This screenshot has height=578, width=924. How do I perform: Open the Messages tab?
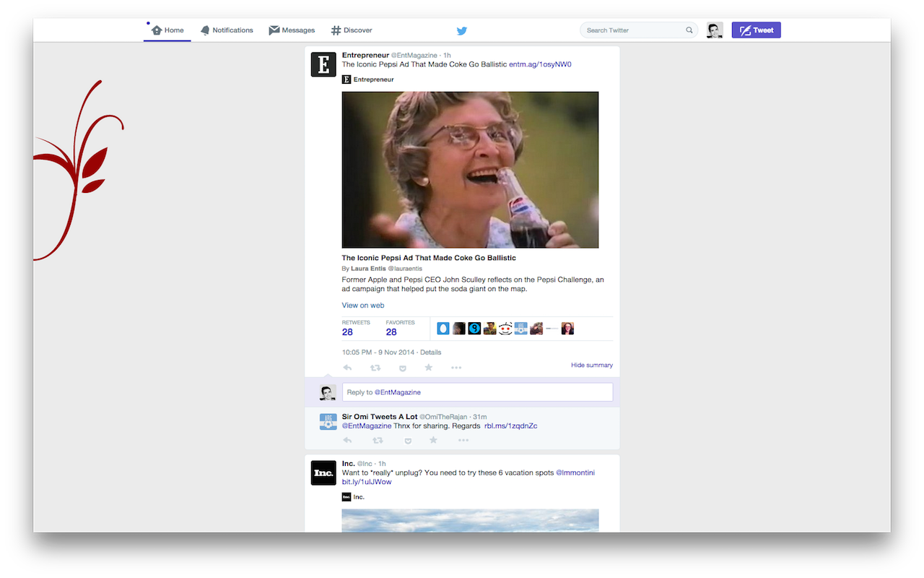(292, 30)
